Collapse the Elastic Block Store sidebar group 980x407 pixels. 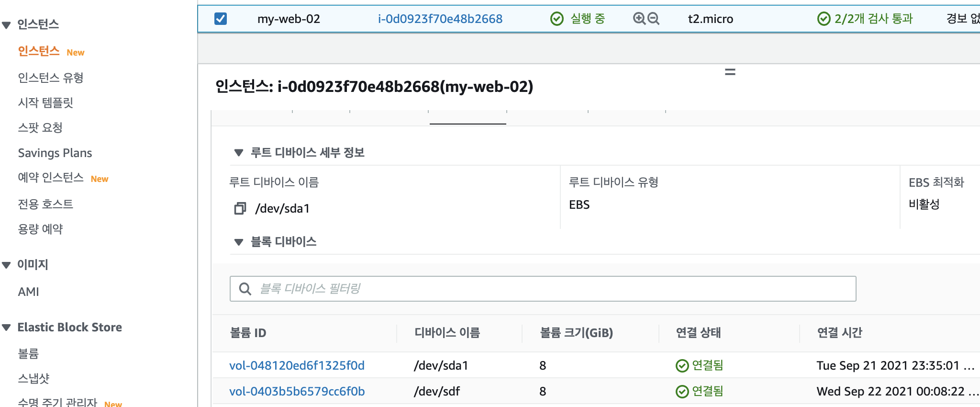[x=7, y=328]
